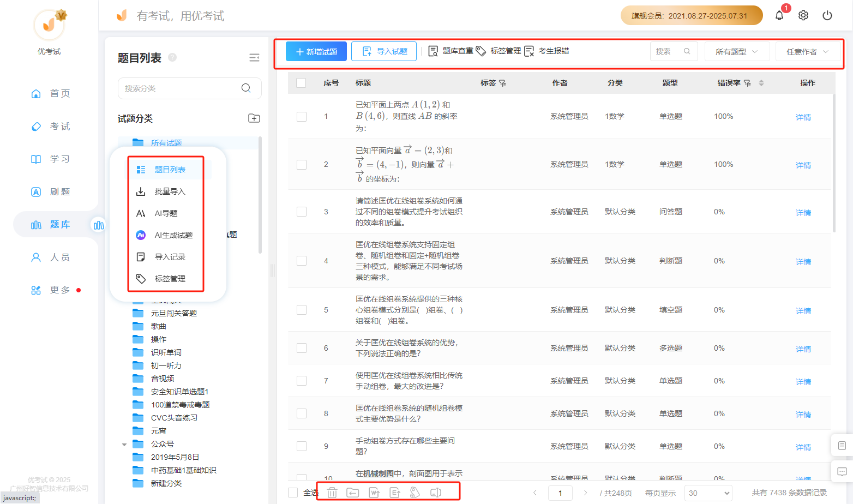
Task: Open 详情 for row 1
Action: click(x=803, y=117)
